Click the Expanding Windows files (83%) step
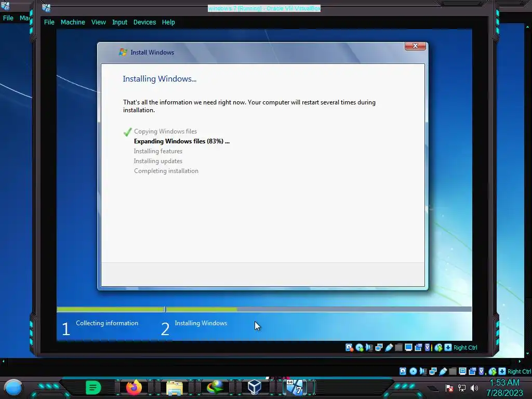532x399 pixels. coord(181,141)
